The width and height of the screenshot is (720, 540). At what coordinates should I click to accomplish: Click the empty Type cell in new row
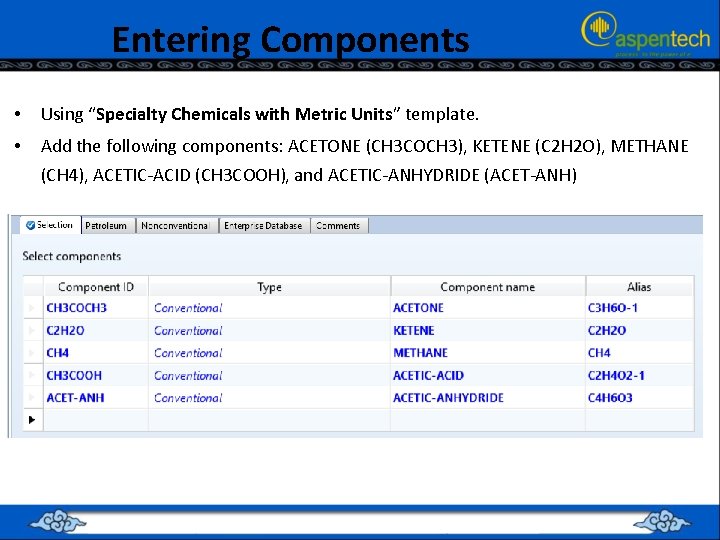[x=270, y=420]
